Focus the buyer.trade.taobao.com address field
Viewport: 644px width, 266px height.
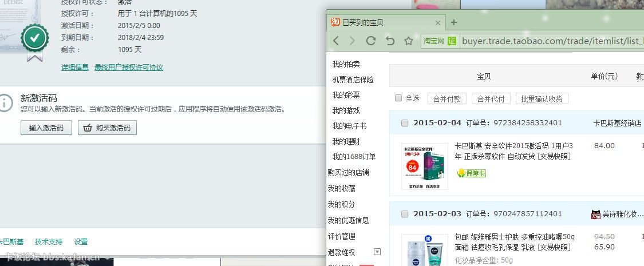[x=552, y=41]
